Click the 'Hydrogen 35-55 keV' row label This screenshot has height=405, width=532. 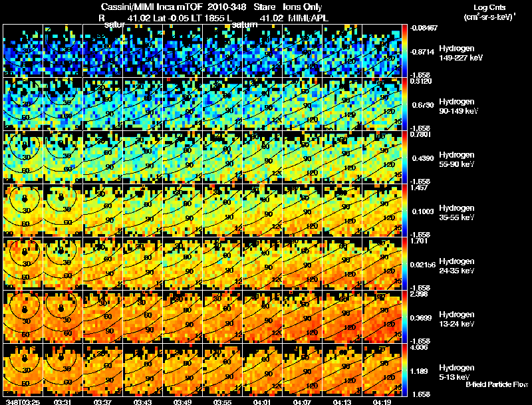[x=457, y=213]
